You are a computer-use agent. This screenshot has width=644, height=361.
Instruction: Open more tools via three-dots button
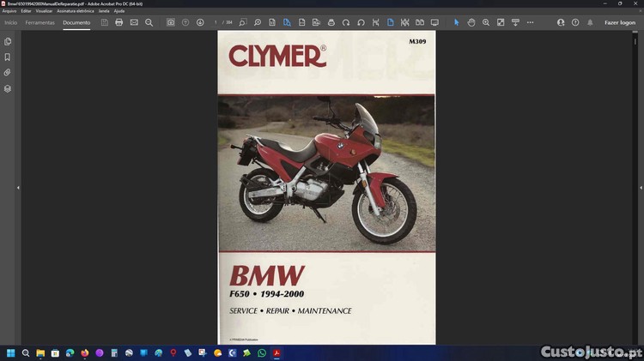530,22
